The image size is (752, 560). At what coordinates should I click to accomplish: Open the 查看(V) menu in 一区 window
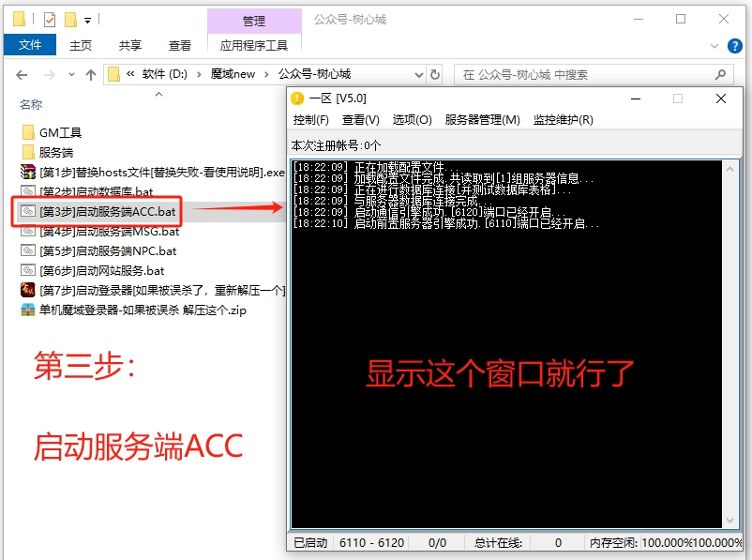pyautogui.click(x=361, y=119)
